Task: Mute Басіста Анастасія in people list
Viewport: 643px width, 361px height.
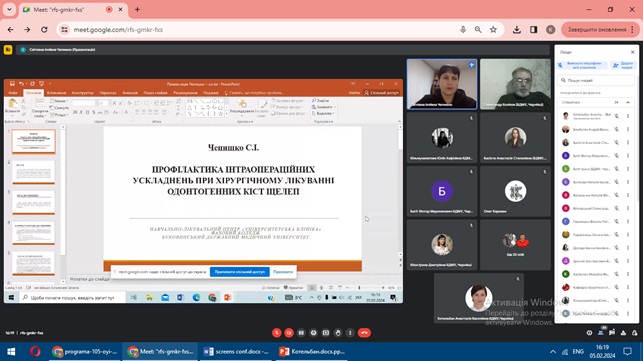Action: pyautogui.click(x=616, y=142)
